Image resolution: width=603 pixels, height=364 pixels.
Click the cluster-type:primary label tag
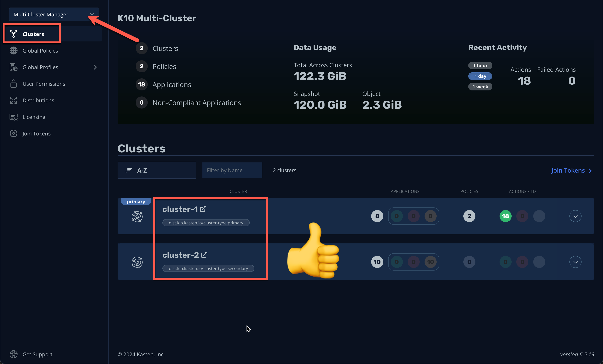pos(206,223)
